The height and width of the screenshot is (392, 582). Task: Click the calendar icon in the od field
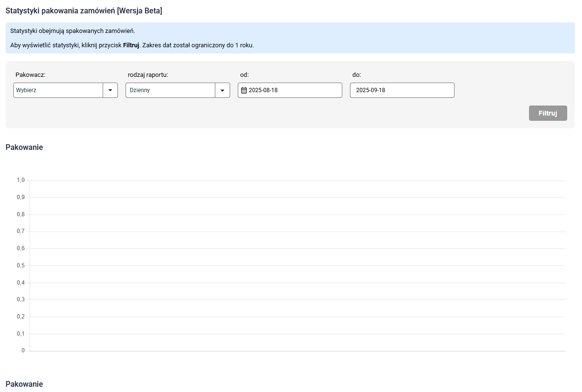tap(244, 90)
